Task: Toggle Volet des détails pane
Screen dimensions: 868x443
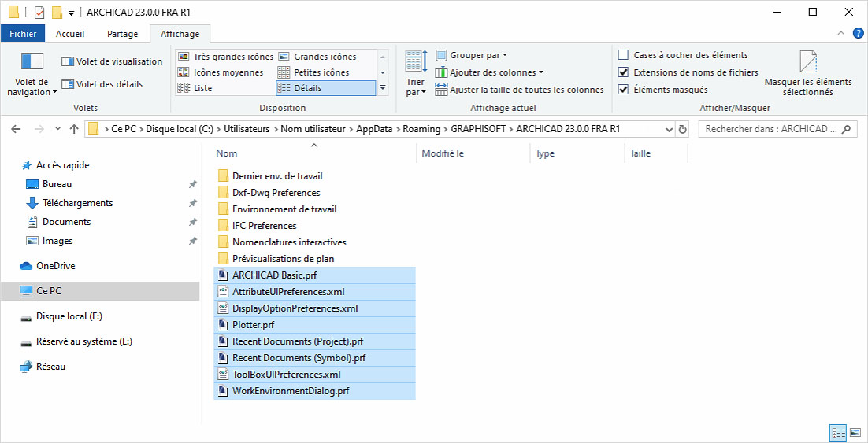Action: 102,84
